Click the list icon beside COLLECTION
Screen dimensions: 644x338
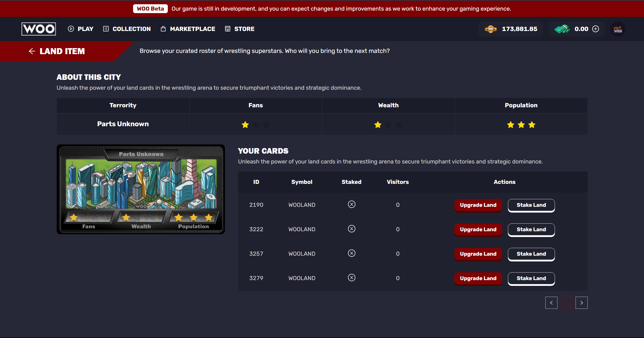click(106, 29)
